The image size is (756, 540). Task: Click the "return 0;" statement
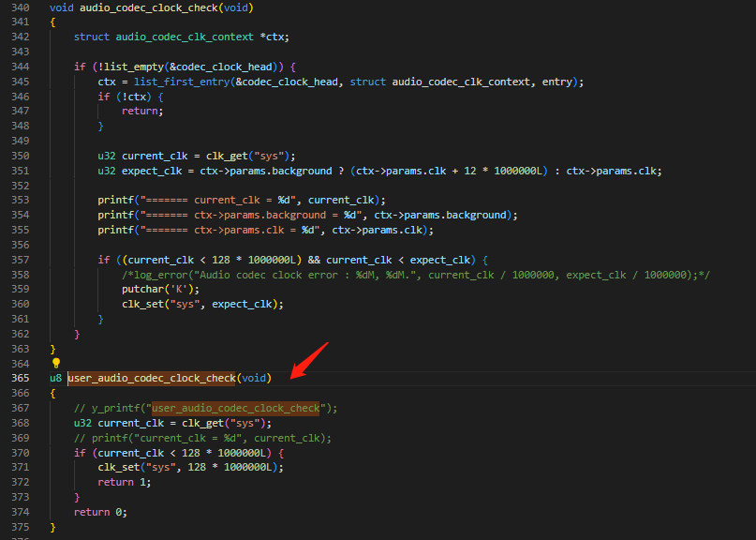point(100,512)
